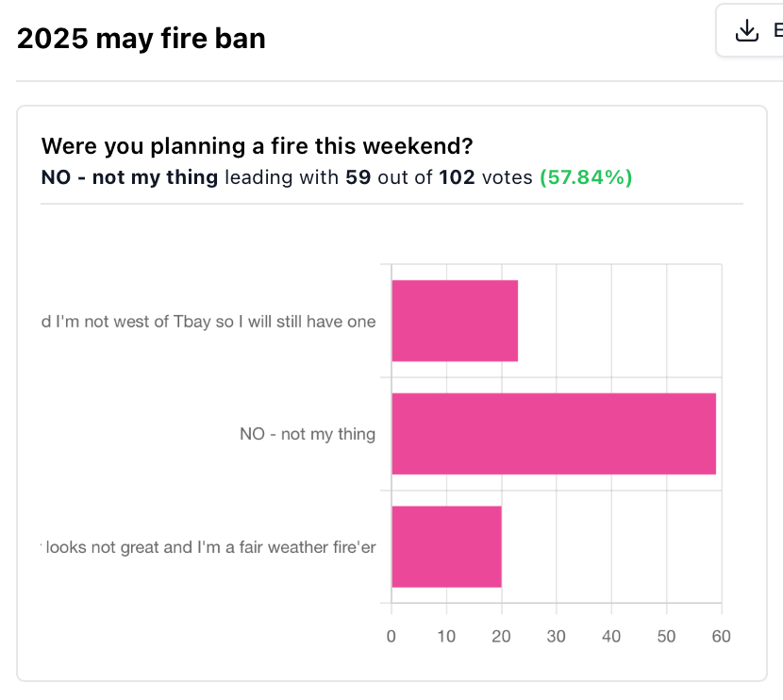Click the bar for 'not west of Tbay'

pos(455,321)
